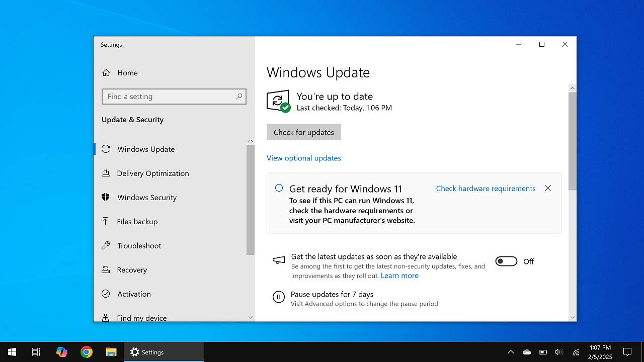
Task: Click the Troubleshoot wrench icon
Action: pyautogui.click(x=106, y=245)
